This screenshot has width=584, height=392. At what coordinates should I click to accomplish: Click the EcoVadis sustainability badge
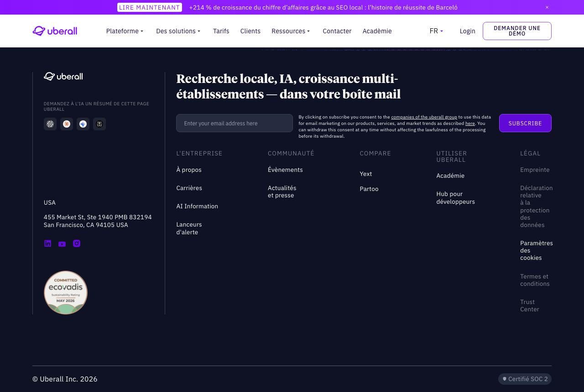tap(66, 293)
